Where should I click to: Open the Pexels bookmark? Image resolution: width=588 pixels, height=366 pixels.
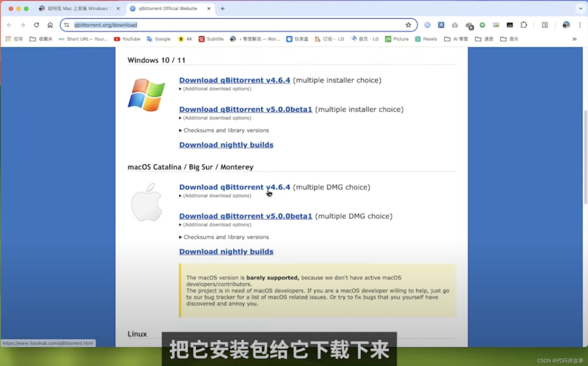coord(426,39)
